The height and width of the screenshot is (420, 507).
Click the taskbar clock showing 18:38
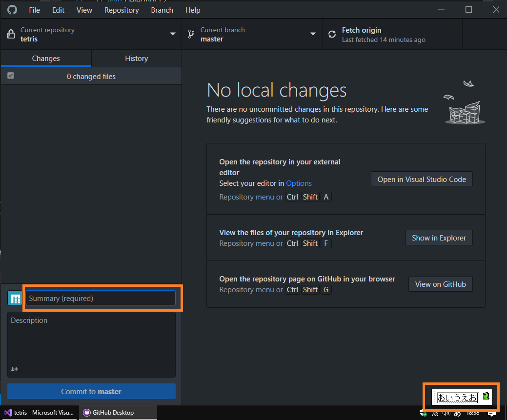click(473, 413)
